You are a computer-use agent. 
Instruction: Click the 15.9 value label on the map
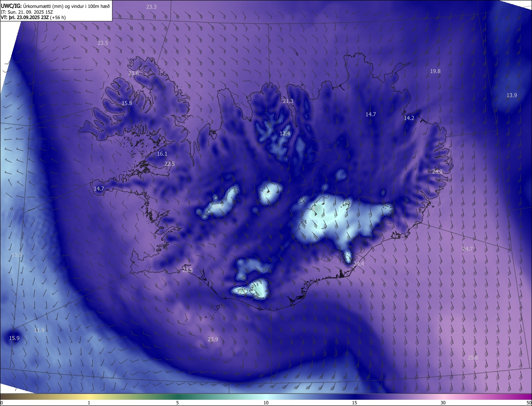pyautogui.click(x=14, y=339)
